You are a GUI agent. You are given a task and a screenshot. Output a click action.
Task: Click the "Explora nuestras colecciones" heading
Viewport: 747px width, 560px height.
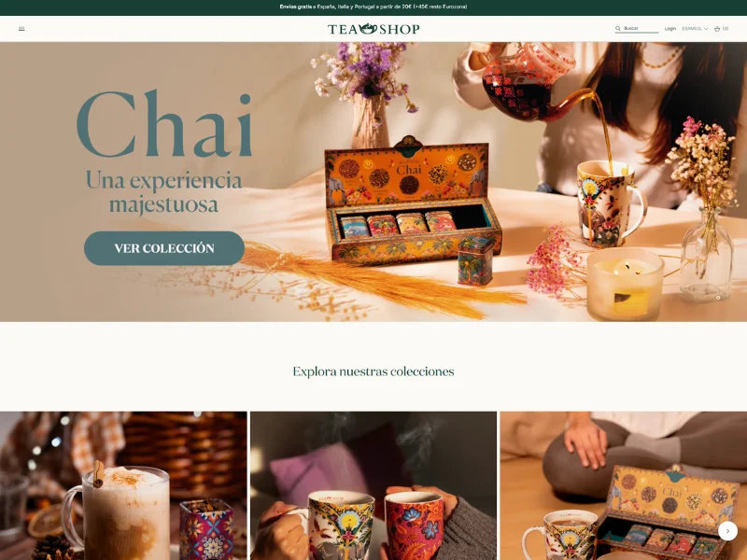point(373,371)
